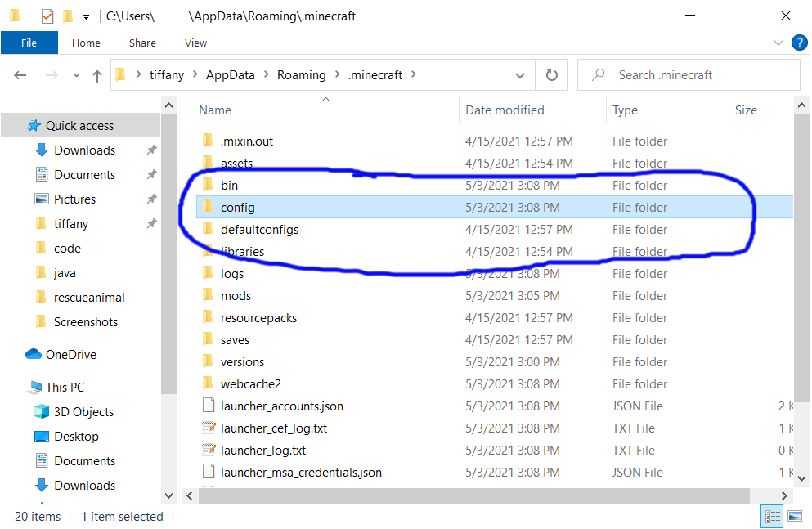
Task: Open Screenshots folder in navigation pane
Action: pyautogui.click(x=86, y=322)
